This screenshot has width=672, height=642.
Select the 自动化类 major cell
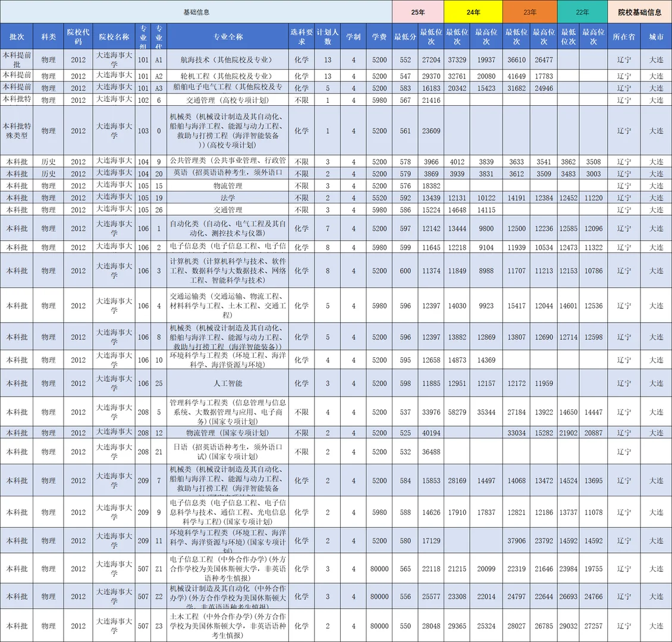point(228,228)
